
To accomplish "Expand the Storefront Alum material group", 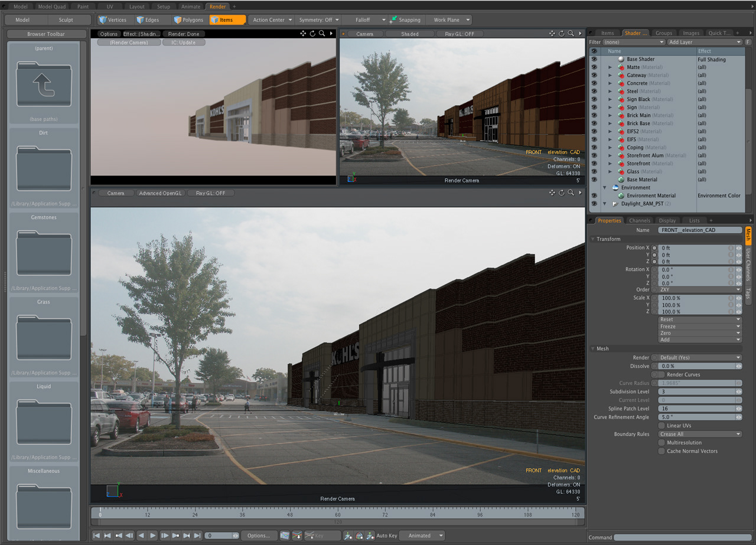I will pyautogui.click(x=610, y=155).
